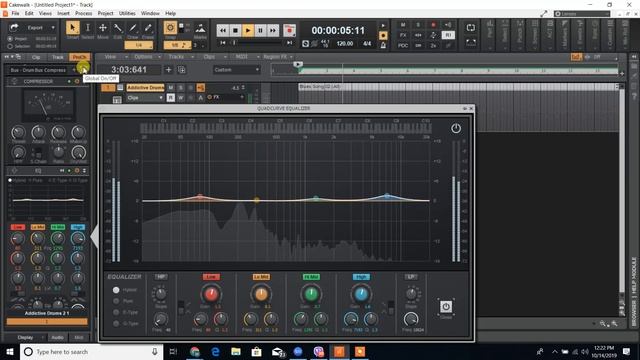Open the File menu
The width and height of the screenshot is (640, 360).
[x=15, y=13]
